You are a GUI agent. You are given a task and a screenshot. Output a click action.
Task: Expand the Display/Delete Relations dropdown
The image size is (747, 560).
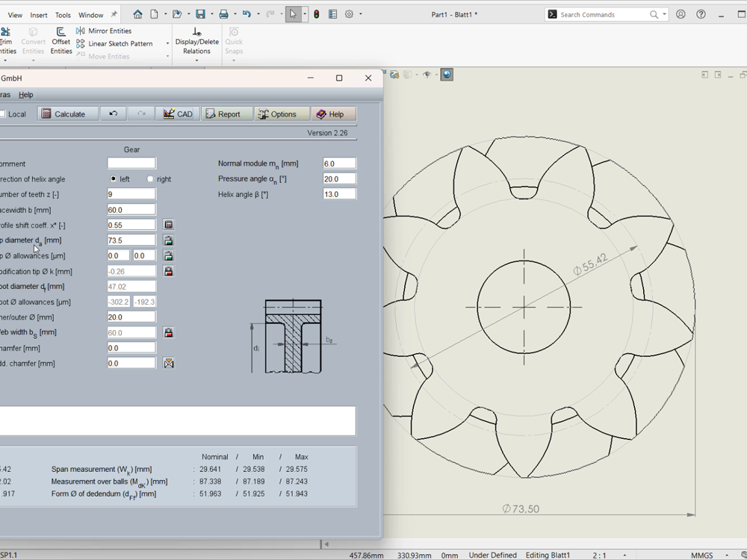click(196, 60)
